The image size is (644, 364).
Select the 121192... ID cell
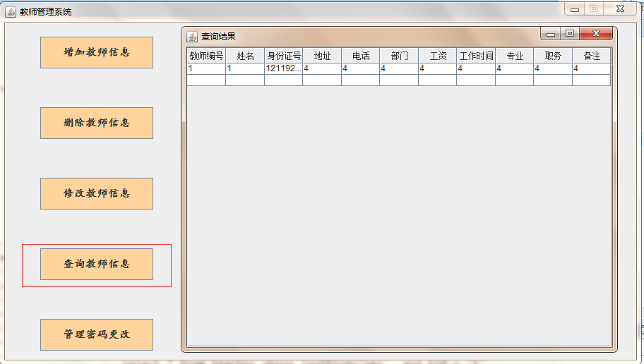click(283, 68)
